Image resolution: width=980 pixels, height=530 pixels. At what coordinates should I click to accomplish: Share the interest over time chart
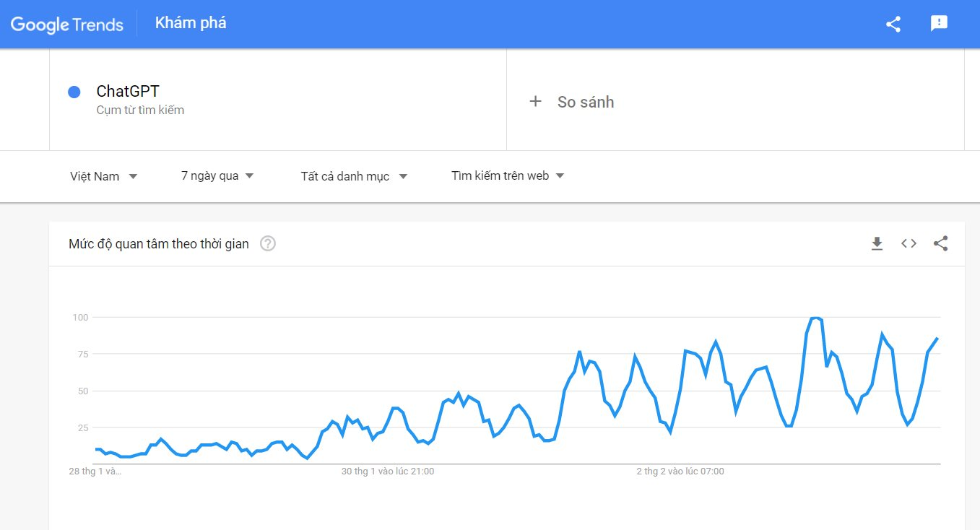[x=940, y=244]
